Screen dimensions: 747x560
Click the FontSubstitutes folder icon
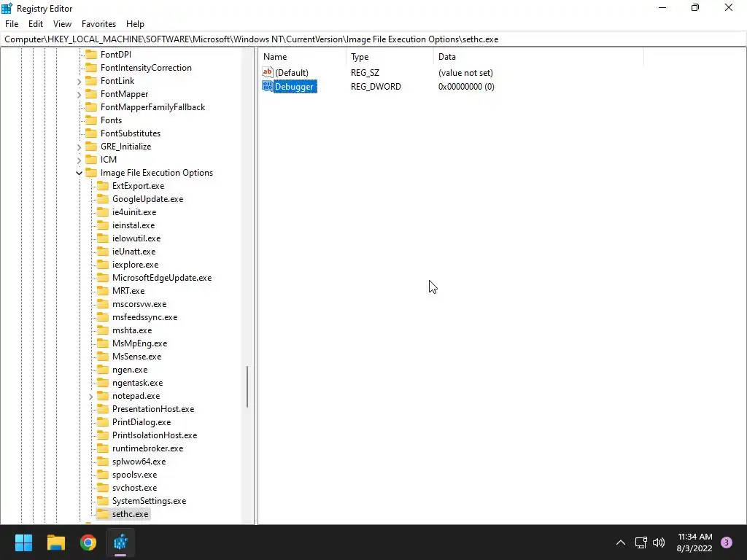coord(91,133)
